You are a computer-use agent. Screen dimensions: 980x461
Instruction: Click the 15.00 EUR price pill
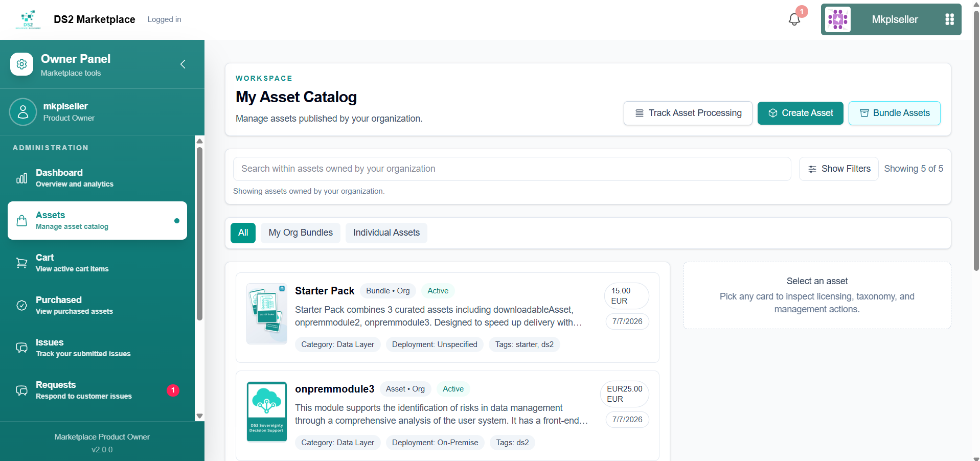click(627, 296)
